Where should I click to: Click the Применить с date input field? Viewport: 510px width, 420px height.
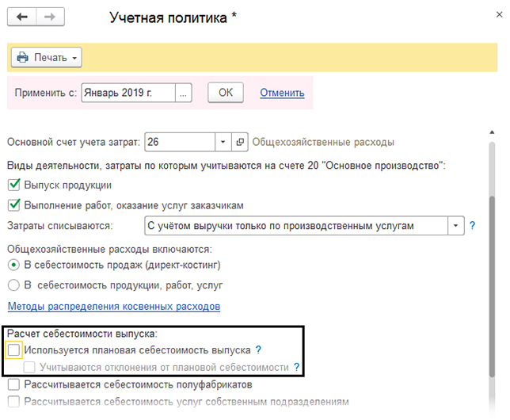point(127,93)
